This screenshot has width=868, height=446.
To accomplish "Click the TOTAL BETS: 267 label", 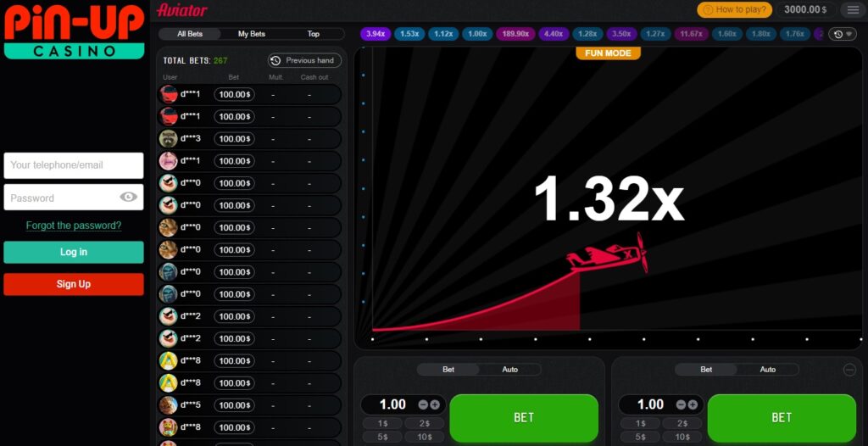I will (195, 60).
